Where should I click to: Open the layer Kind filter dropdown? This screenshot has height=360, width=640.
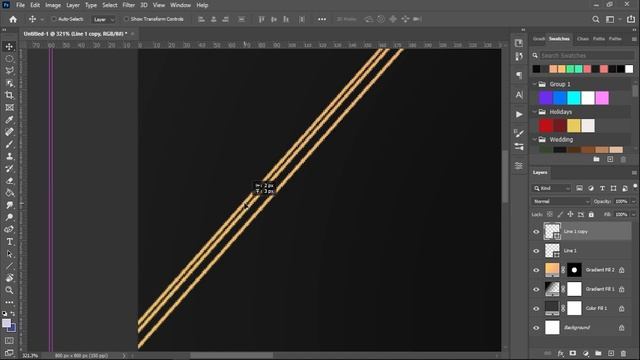coord(552,188)
